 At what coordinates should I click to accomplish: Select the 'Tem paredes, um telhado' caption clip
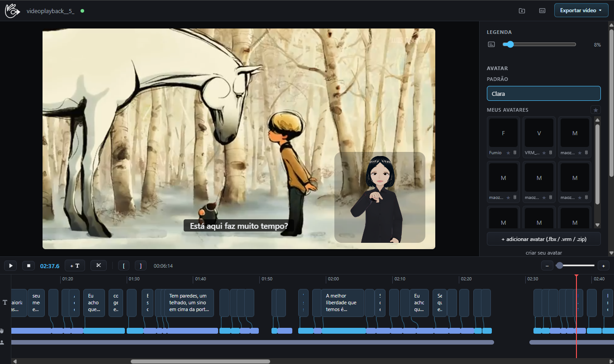coord(189,303)
